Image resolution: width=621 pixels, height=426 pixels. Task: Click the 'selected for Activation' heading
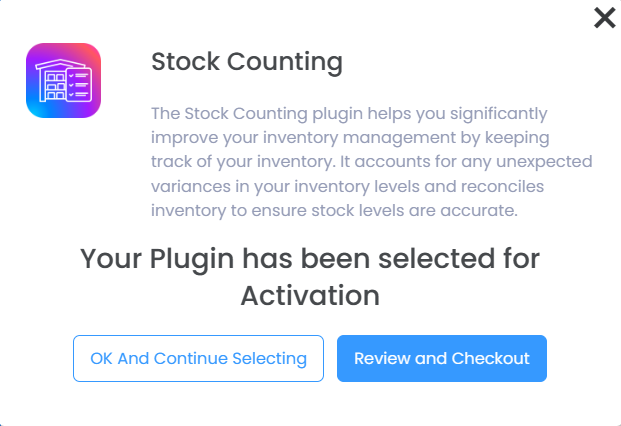[x=310, y=277]
